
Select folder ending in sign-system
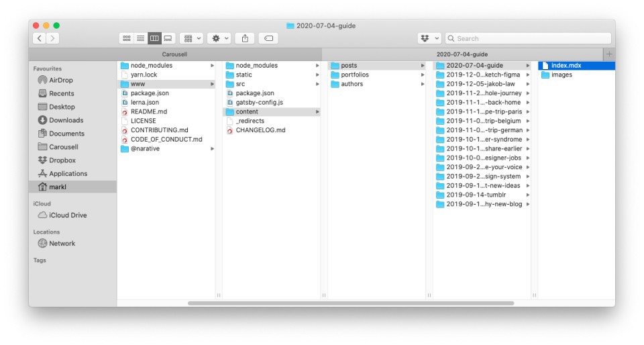pos(482,177)
